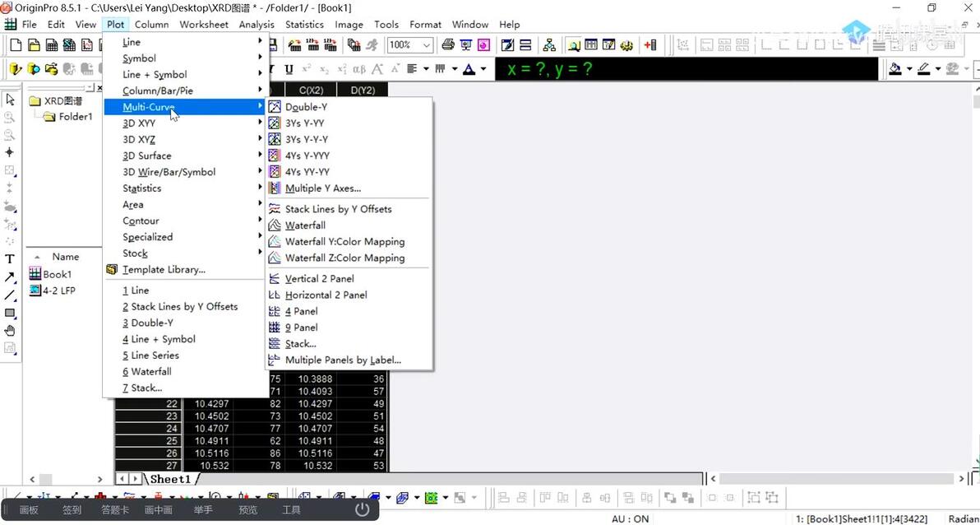This screenshot has width=980, height=525.
Task: Expand the Symbol plot submenu
Action: (187, 58)
